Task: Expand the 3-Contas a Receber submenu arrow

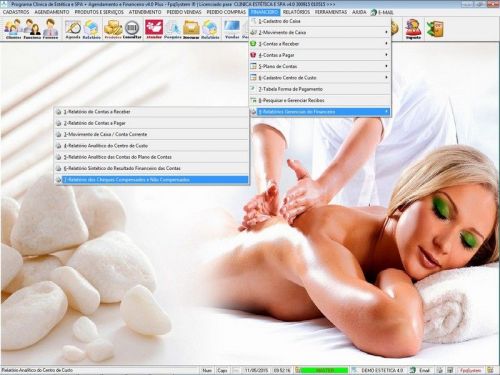Action: pyautogui.click(x=386, y=44)
